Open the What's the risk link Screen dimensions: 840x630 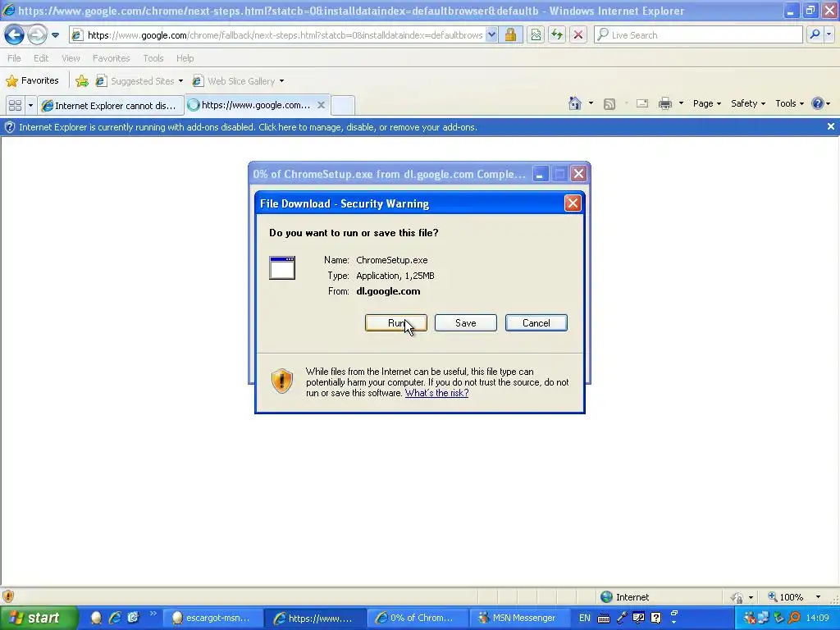tap(436, 393)
